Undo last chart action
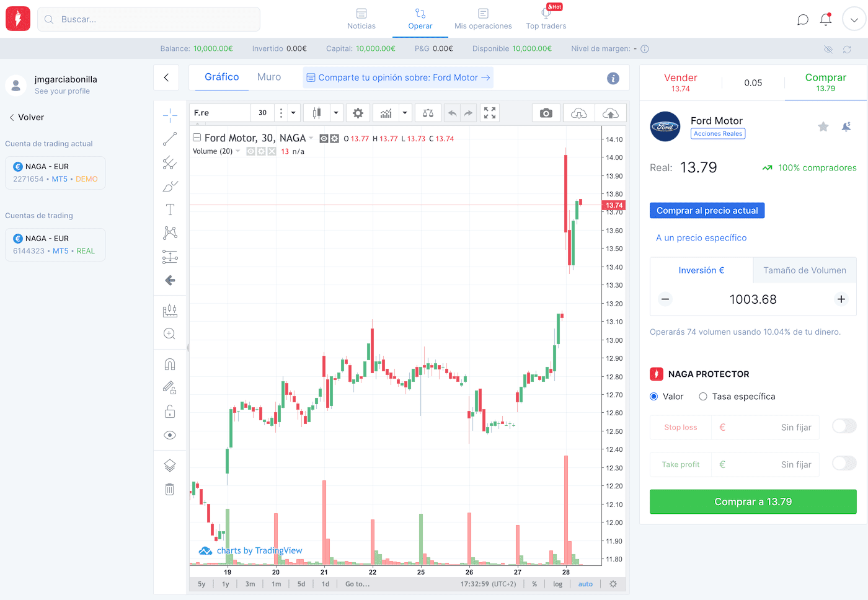This screenshot has width=868, height=600. pos(453,113)
